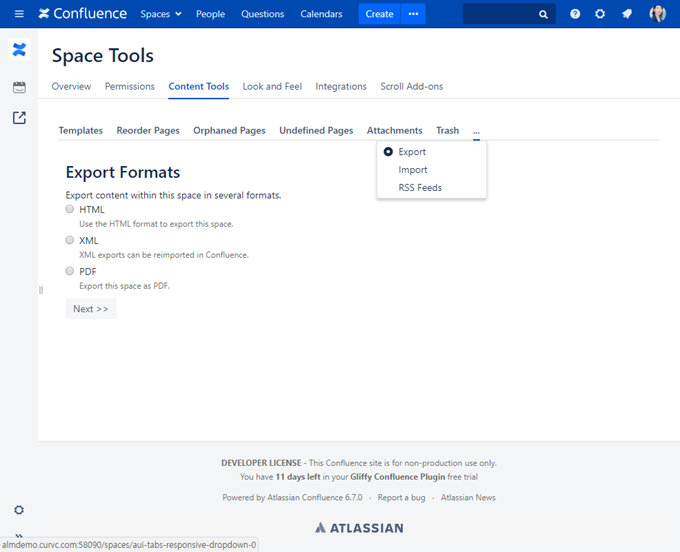Open the Questions menu

pos(262,14)
